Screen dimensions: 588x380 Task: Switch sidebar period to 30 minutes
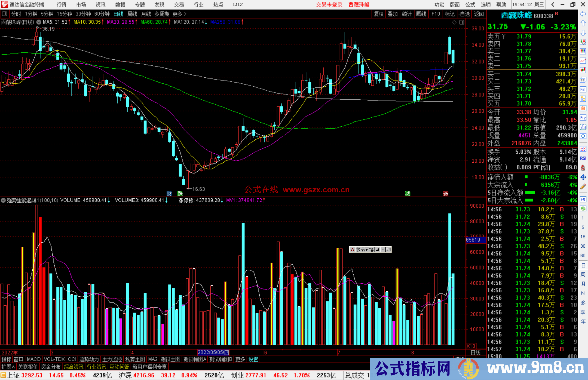(583, 246)
